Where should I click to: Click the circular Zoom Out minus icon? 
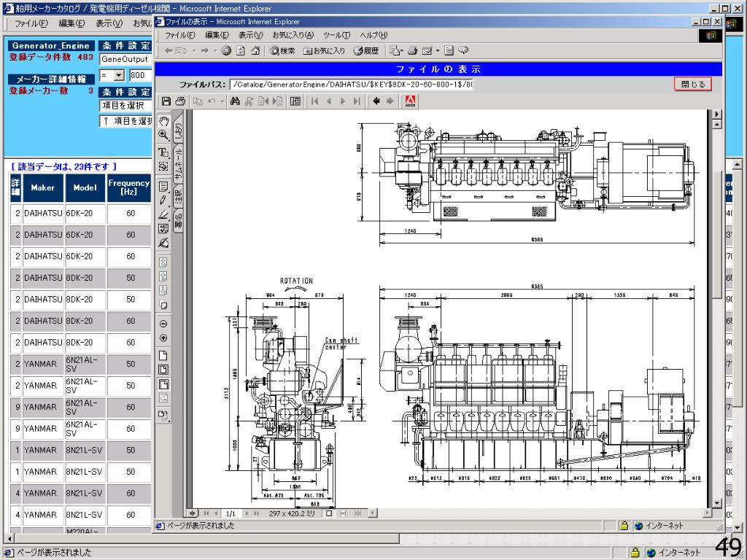click(x=163, y=324)
